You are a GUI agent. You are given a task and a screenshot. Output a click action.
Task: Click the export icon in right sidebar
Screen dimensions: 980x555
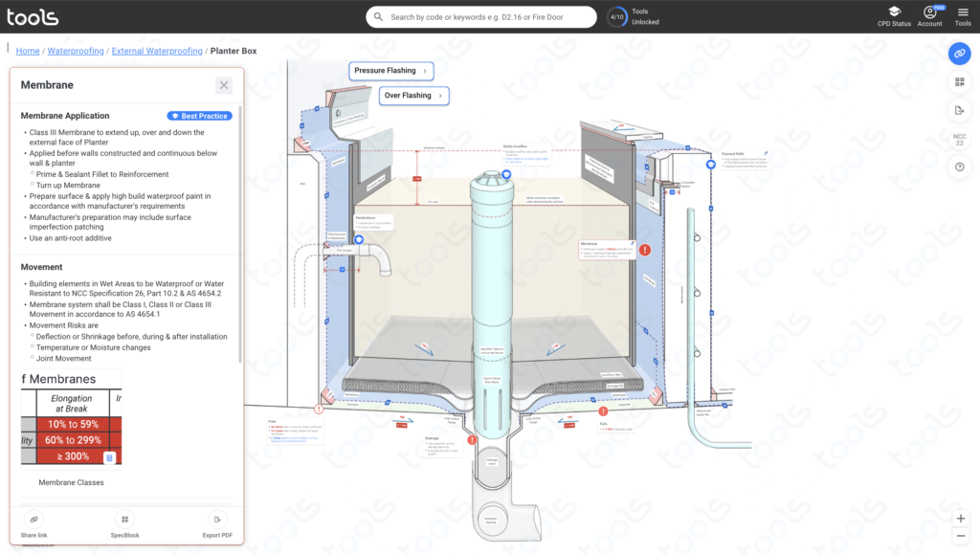click(959, 111)
